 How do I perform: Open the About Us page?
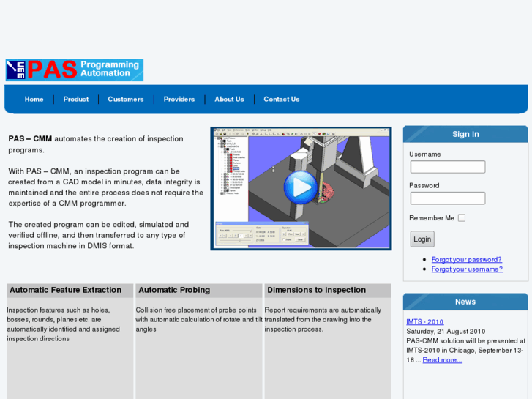pos(229,99)
